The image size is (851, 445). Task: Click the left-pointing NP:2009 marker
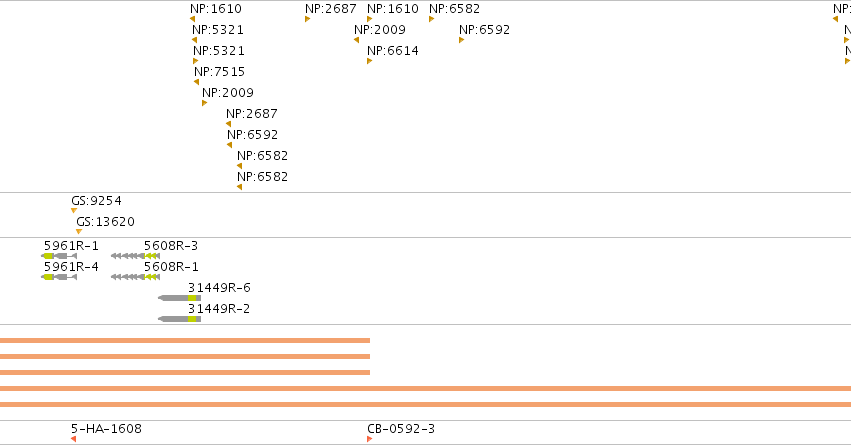point(357,40)
